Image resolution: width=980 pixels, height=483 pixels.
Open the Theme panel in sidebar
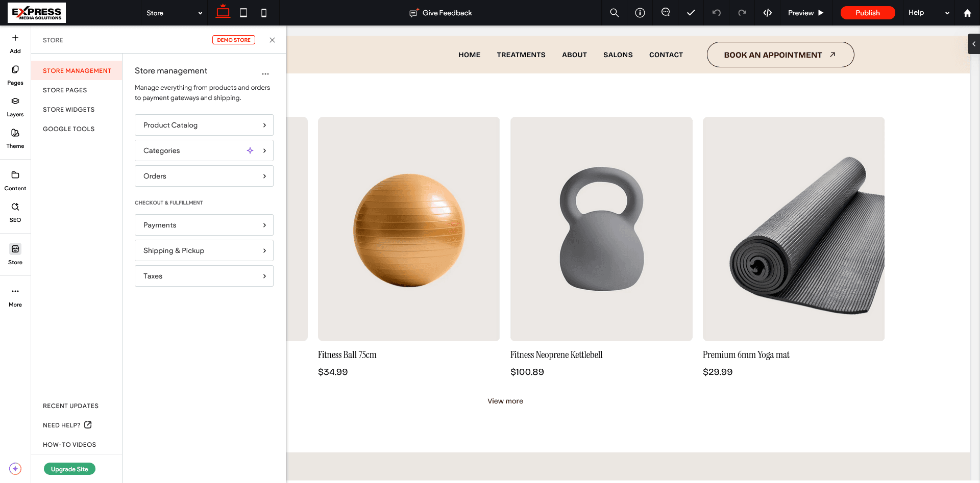(15, 138)
